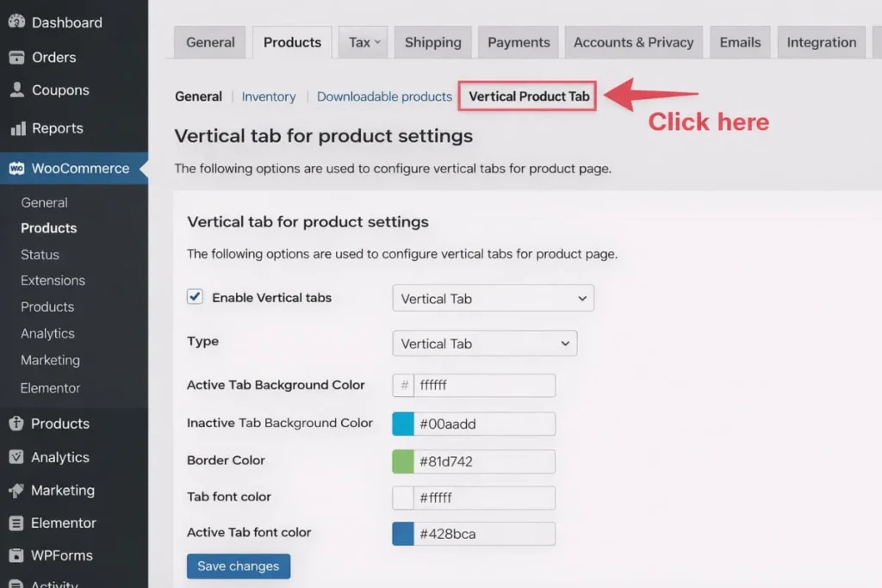The height and width of the screenshot is (588, 882).
Task: Click the Coupons person icon
Action: 17,90
